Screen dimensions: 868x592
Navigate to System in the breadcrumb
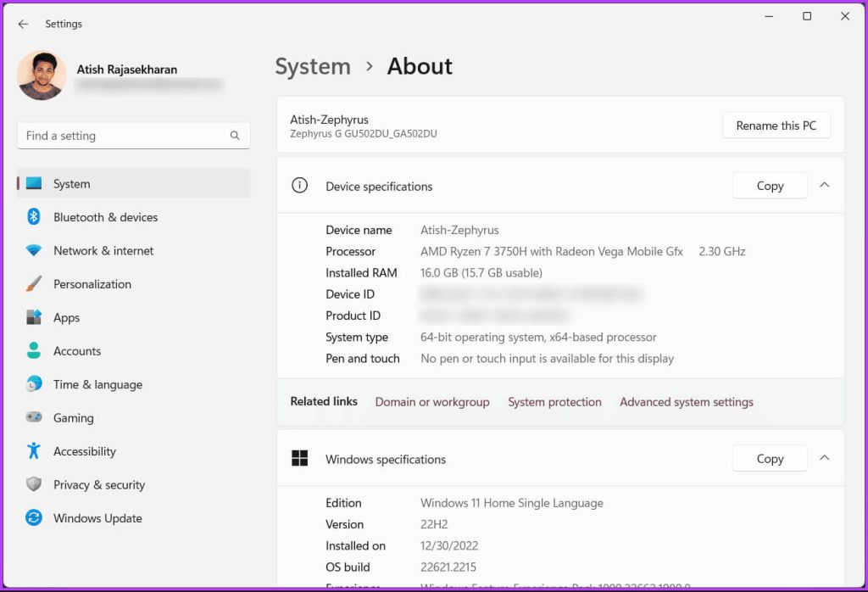[313, 66]
